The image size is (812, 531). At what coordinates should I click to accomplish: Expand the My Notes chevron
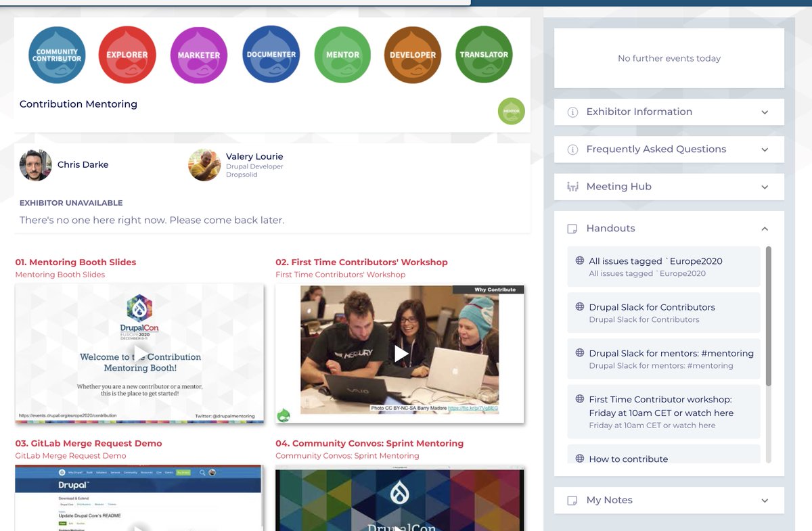point(765,501)
